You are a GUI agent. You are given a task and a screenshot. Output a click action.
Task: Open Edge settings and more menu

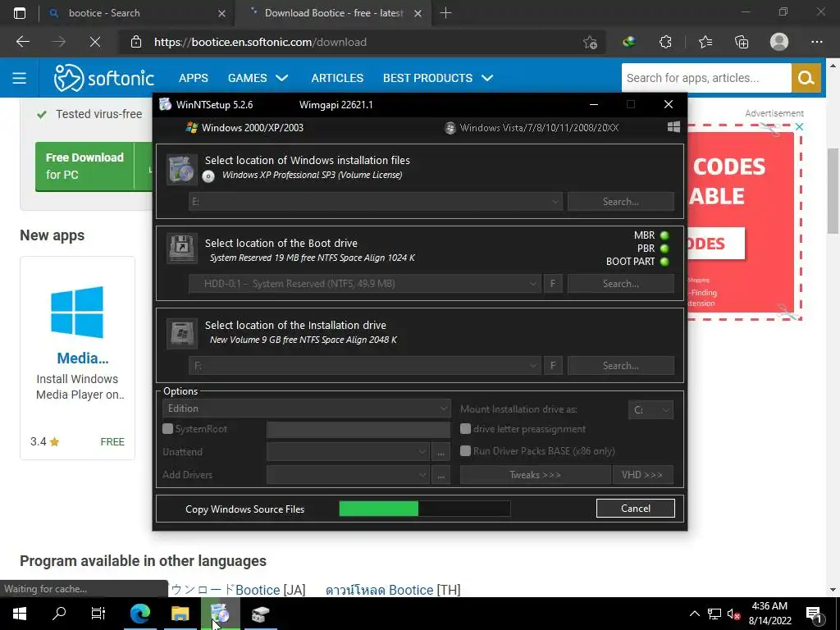click(816, 42)
